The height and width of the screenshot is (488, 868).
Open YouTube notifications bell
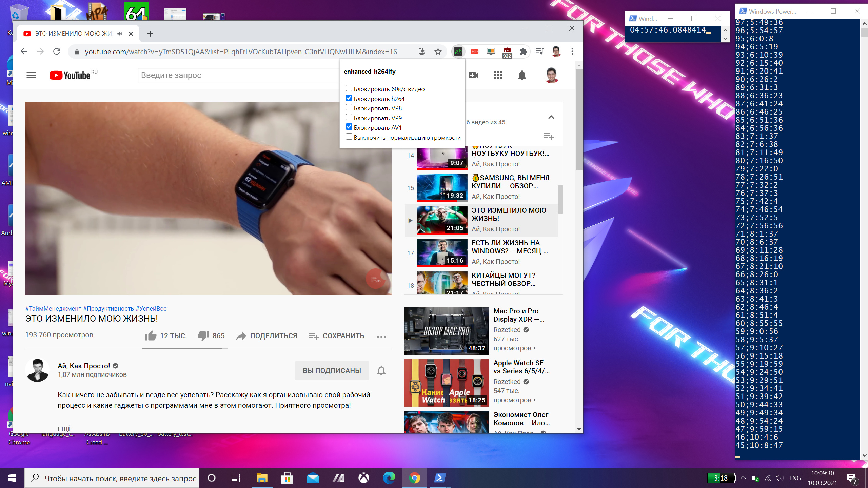click(x=522, y=75)
